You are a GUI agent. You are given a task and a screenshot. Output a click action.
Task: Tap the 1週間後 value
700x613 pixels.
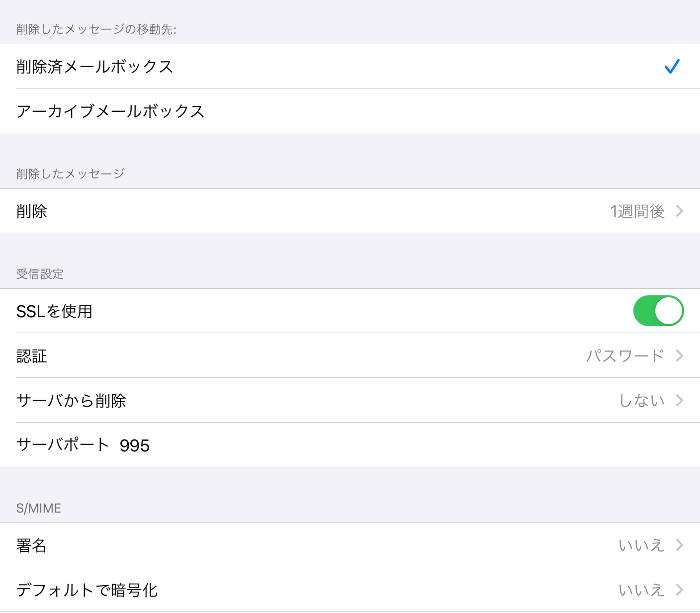[x=637, y=212]
